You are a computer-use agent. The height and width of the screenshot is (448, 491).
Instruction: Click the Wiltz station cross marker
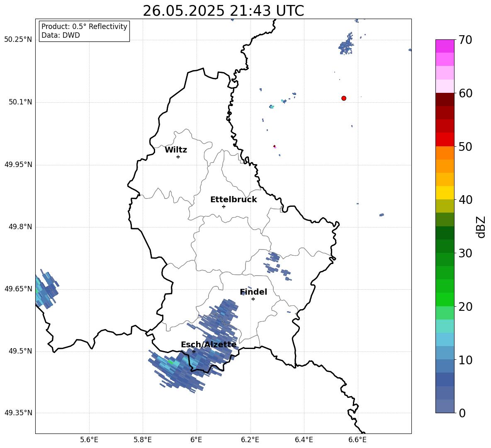point(178,157)
